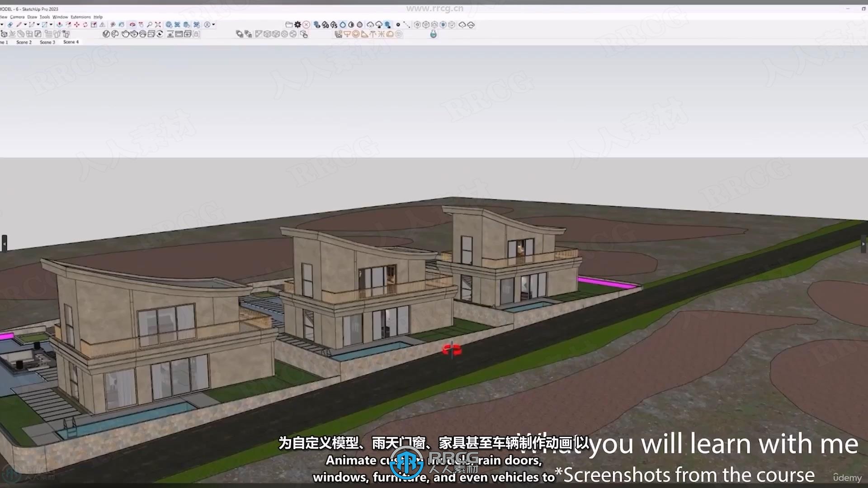Click the icon labeled 50
Image resolution: width=868 pixels, height=488 pixels.
tap(325, 25)
